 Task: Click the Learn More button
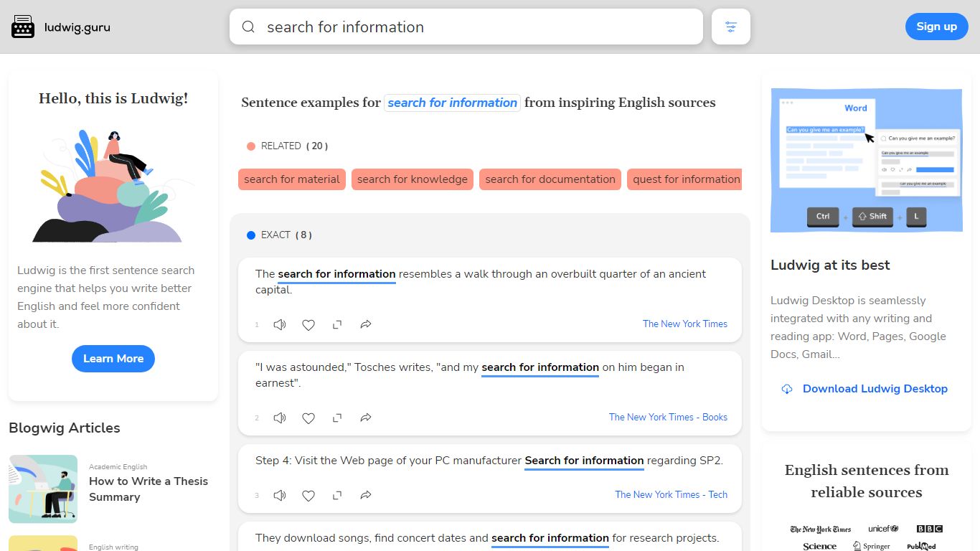pyautogui.click(x=113, y=359)
